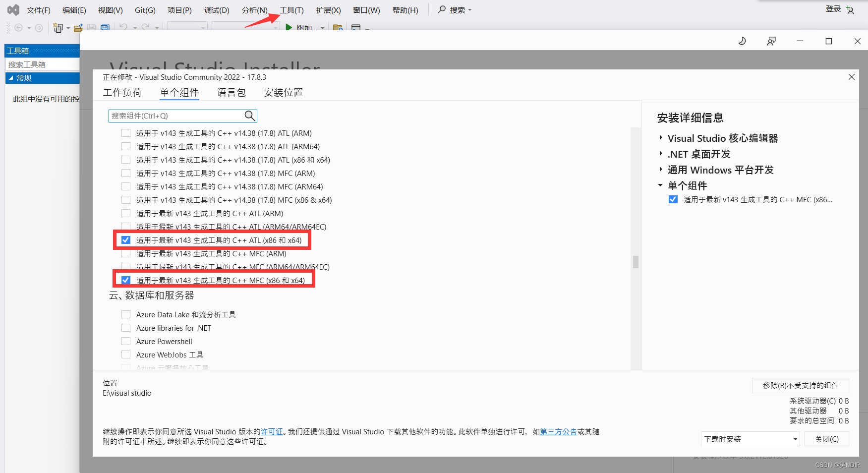
Task: Click the redo arrow icon
Action: tap(145, 27)
